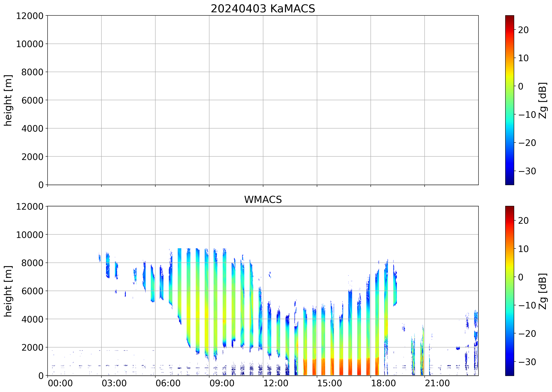Click the 06:00 time axis label
Image resolution: width=552 pixels, height=392 pixels.
click(x=168, y=383)
